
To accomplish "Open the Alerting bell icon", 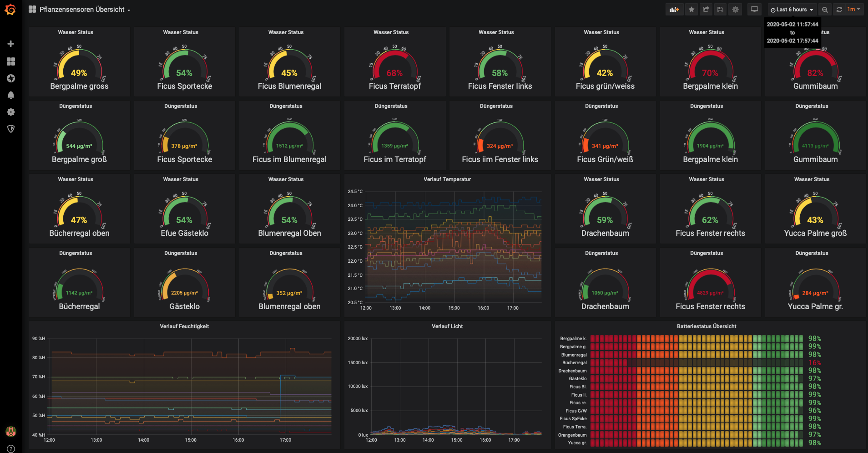I will tap(11, 95).
